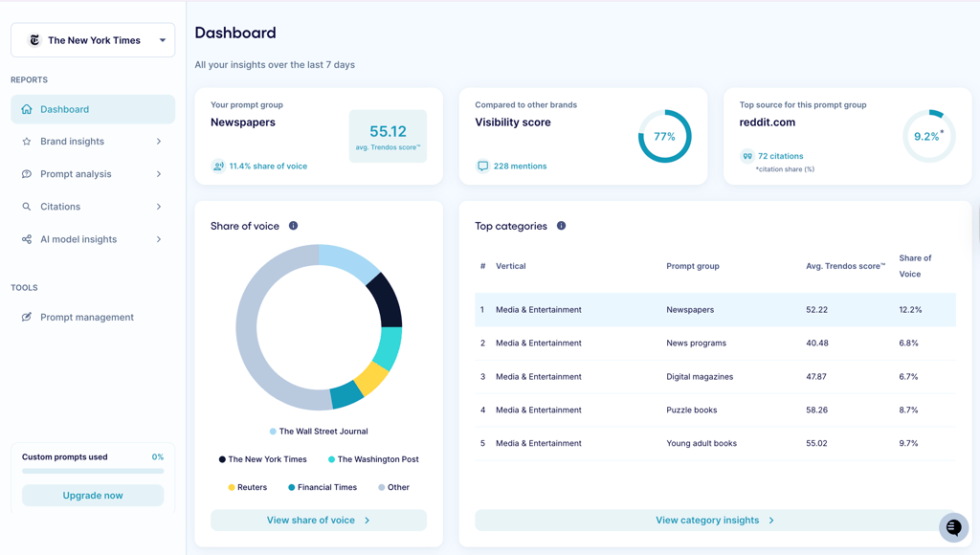
Task: Click the Financial Times legend dot
Action: click(x=291, y=487)
